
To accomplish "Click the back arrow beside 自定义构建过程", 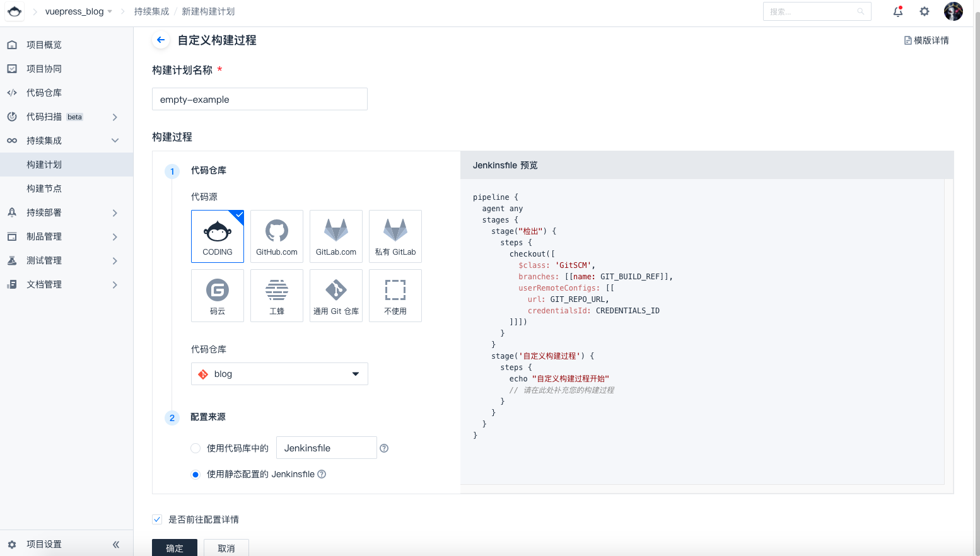I will click(x=161, y=40).
